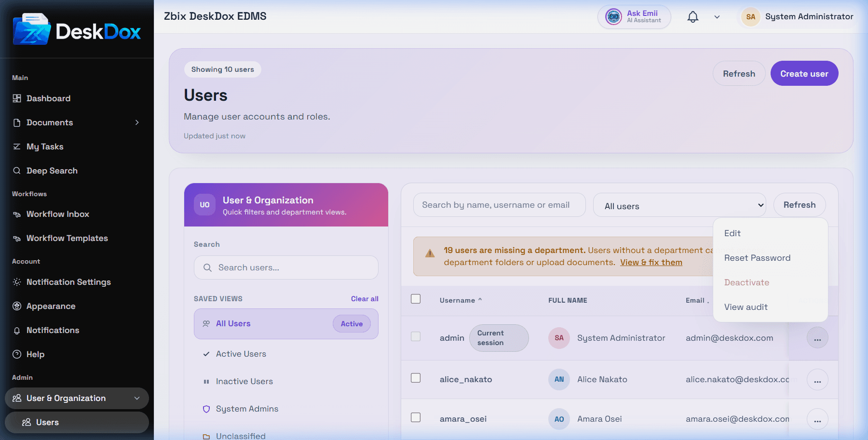Image resolution: width=868 pixels, height=440 pixels.
Task: Click the Create user button
Action: point(804,73)
